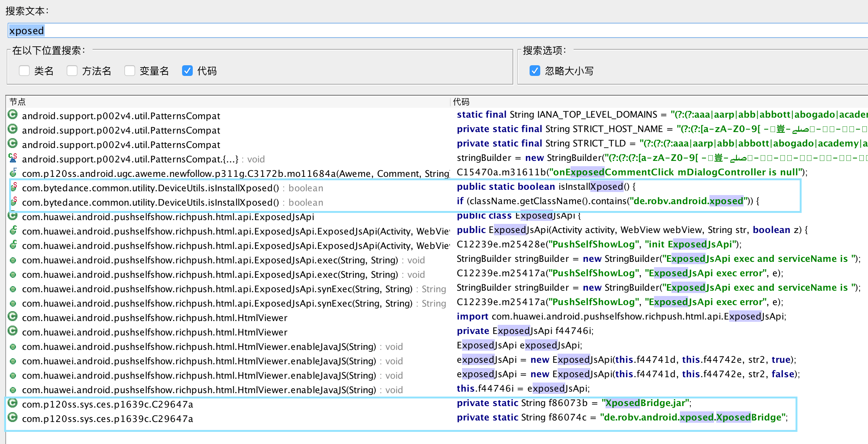Click class icon on STRICT_HOST_NAME row
The height and width of the screenshot is (444, 868).
tap(13, 129)
